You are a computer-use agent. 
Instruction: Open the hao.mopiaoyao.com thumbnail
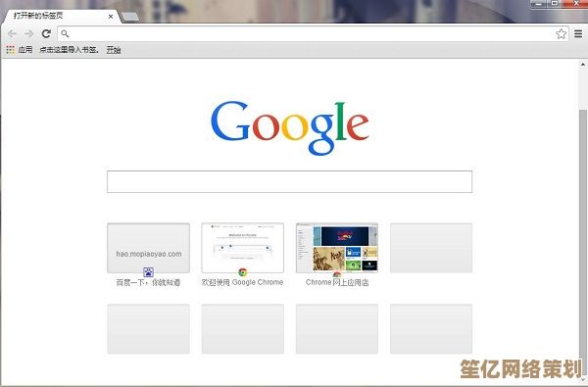pos(149,248)
